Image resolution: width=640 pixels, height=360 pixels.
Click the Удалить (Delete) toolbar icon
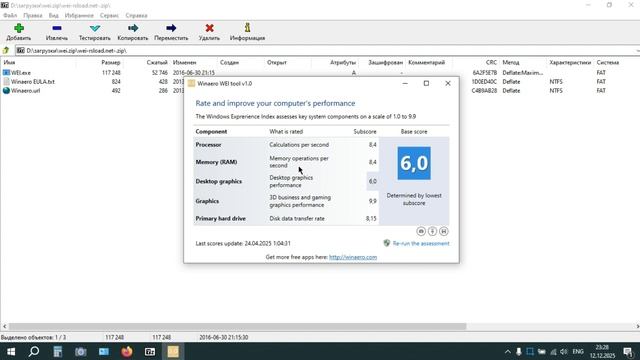(x=209, y=28)
